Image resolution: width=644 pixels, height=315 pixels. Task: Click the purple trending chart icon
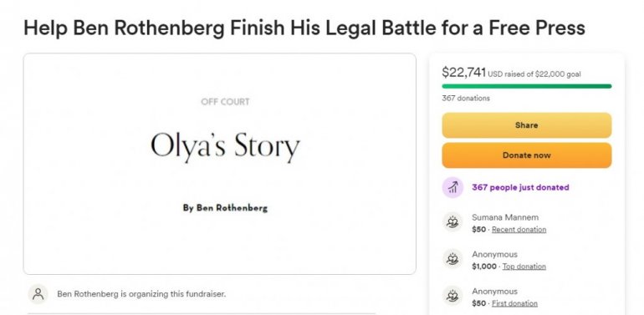tap(452, 187)
